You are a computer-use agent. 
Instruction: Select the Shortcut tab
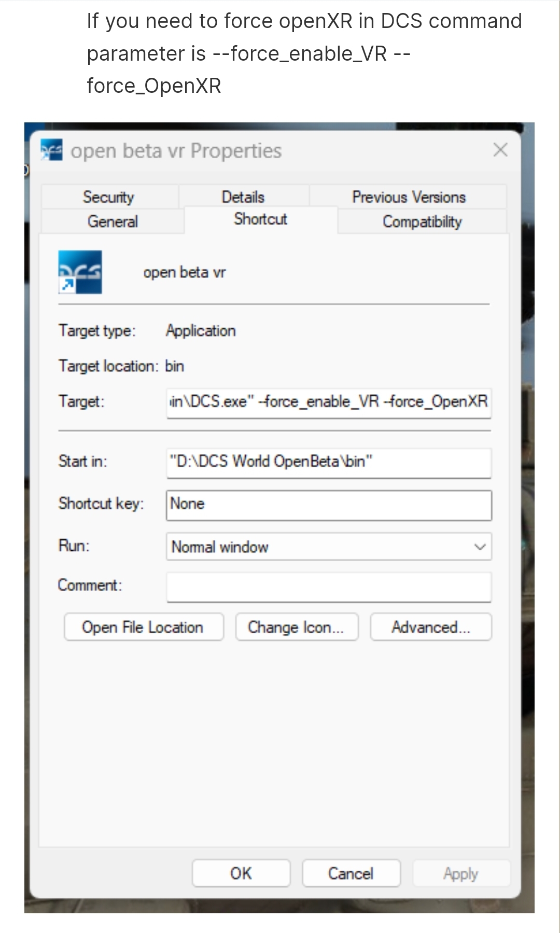click(x=261, y=219)
